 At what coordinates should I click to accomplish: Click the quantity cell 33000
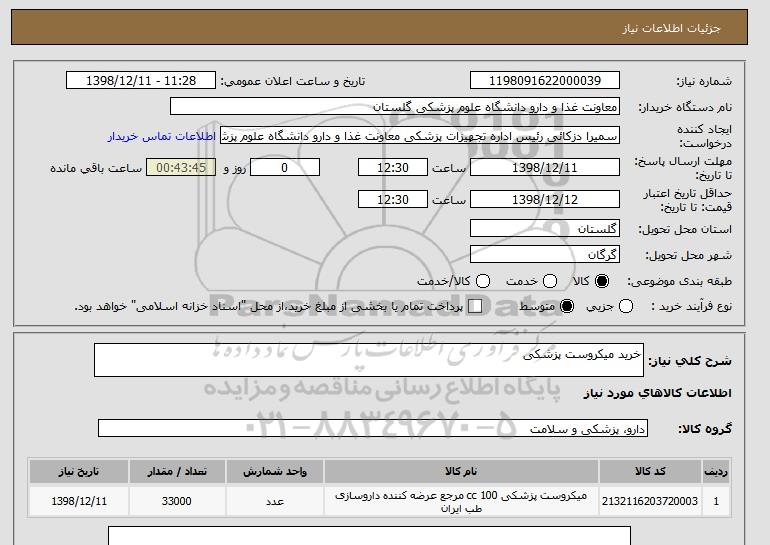pyautogui.click(x=177, y=501)
